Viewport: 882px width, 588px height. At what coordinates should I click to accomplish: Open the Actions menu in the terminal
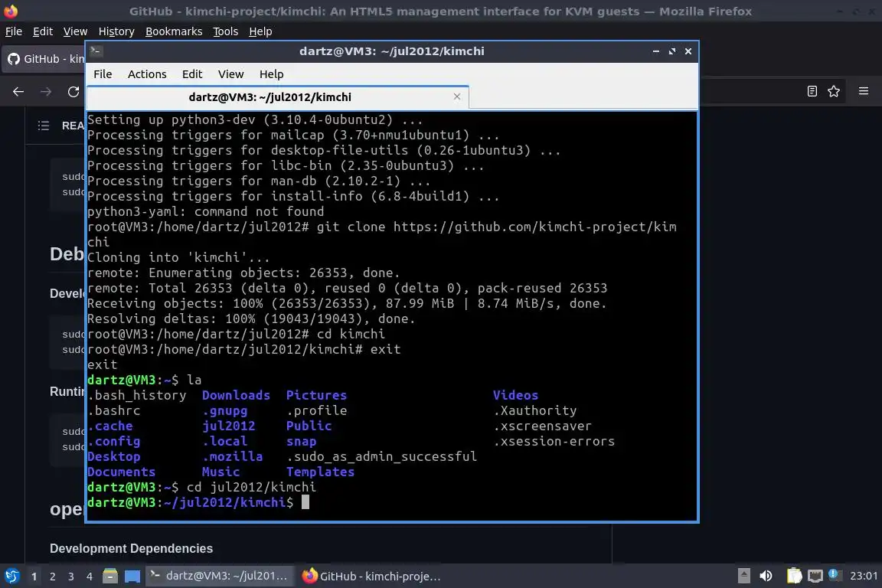[147, 74]
